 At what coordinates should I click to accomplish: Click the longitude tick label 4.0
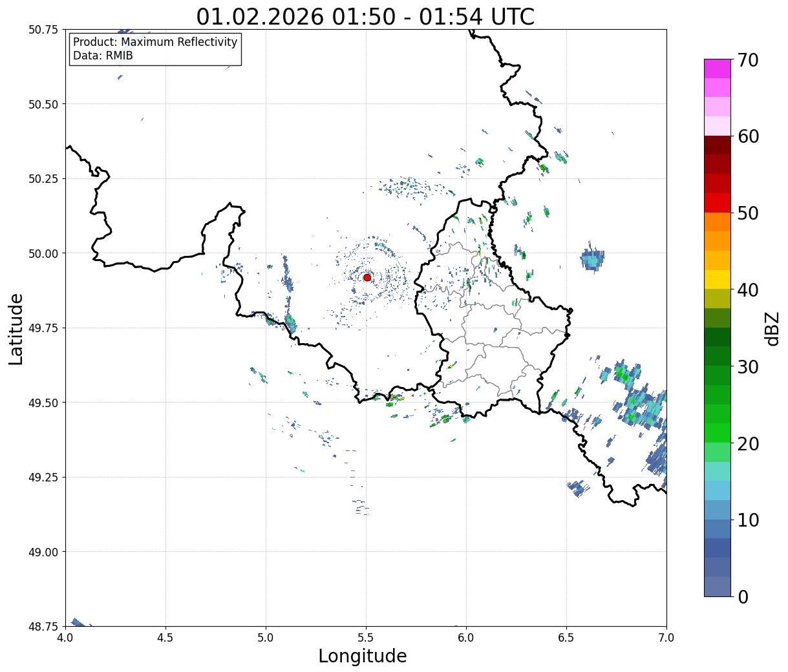tap(65, 637)
